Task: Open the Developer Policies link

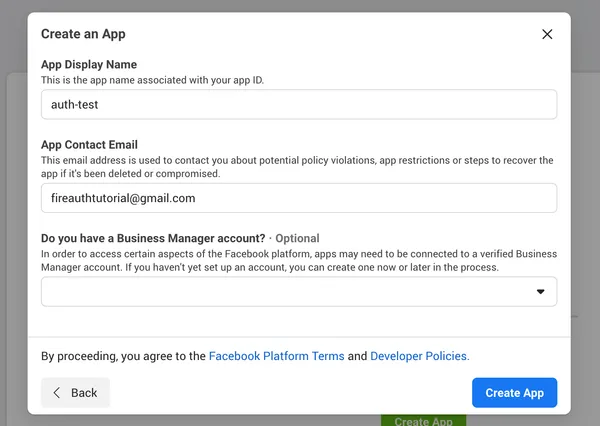Action: coord(419,356)
